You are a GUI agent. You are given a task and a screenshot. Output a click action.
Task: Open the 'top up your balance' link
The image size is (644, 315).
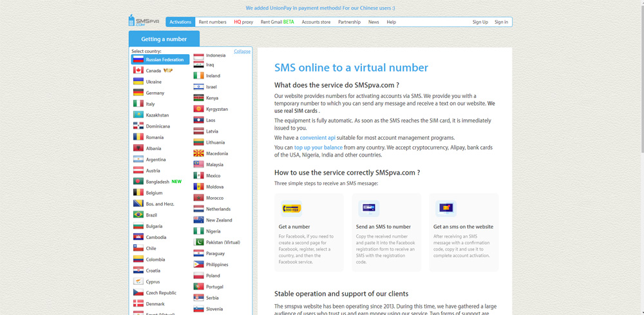click(318, 148)
